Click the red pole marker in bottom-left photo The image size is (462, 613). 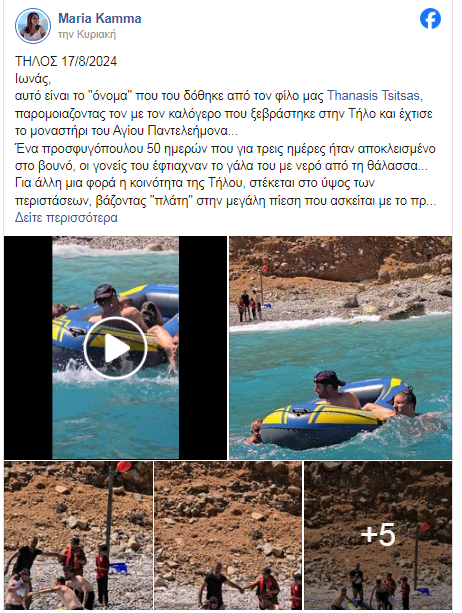coord(124,467)
